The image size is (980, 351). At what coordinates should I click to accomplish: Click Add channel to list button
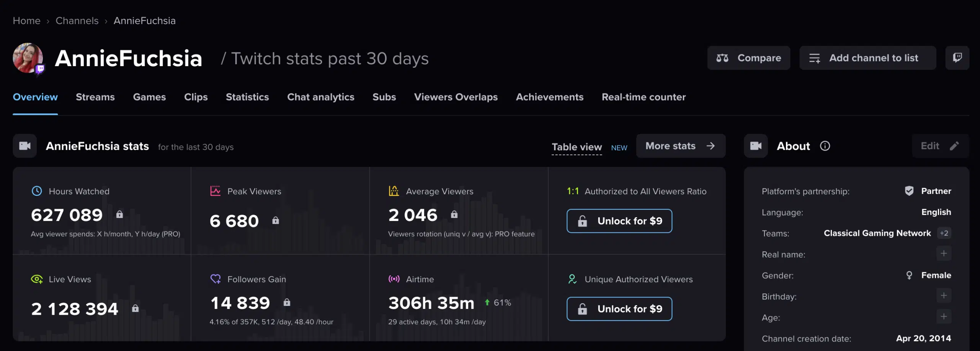(868, 58)
